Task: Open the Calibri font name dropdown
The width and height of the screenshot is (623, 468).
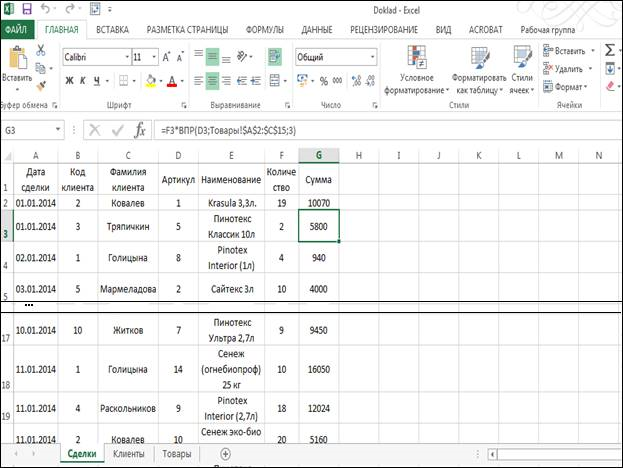Action: 127,57
